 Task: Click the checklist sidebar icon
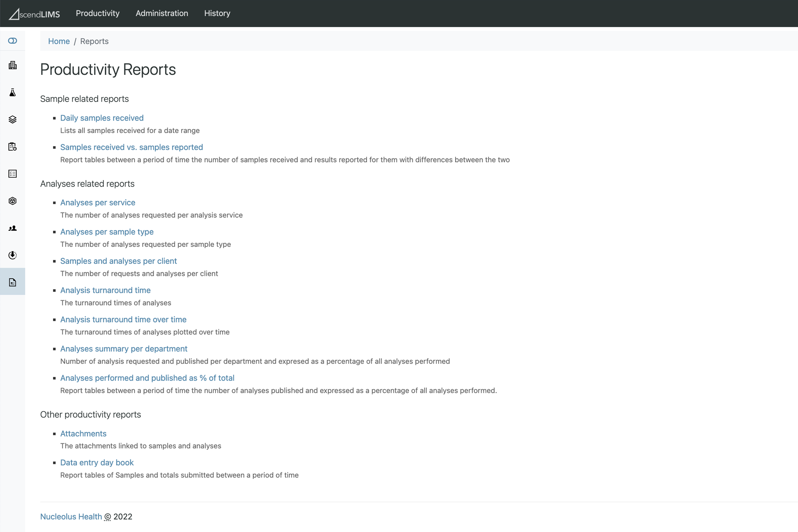point(12,174)
